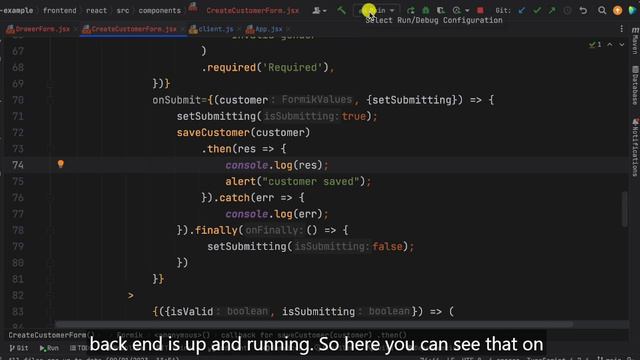Image resolution: width=640 pixels, height=360 pixels.
Task: Click 'src' breadcrumb segment
Action: point(123,10)
